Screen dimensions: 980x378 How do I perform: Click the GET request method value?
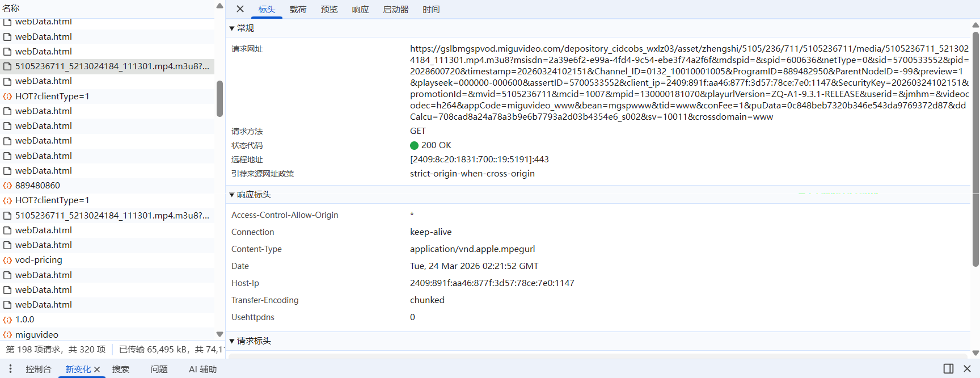coord(418,131)
